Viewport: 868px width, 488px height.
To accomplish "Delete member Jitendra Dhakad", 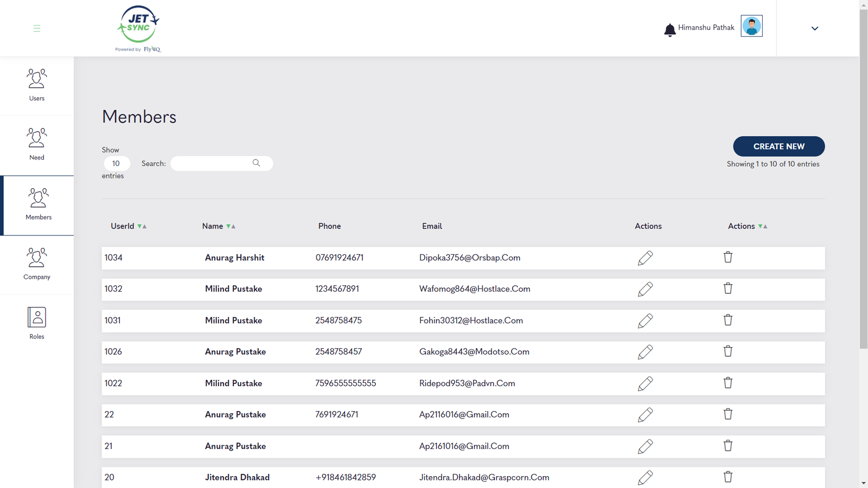I will pos(728,477).
